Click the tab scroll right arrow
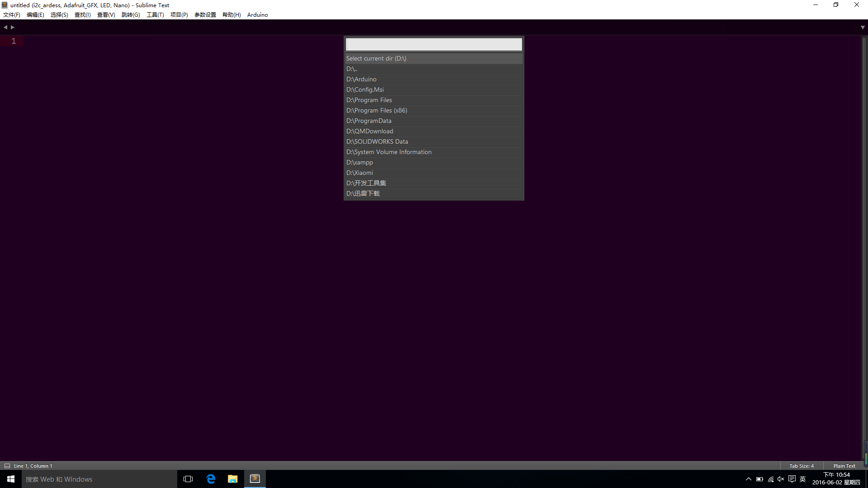Viewport: 868px width, 488px height. click(x=13, y=27)
